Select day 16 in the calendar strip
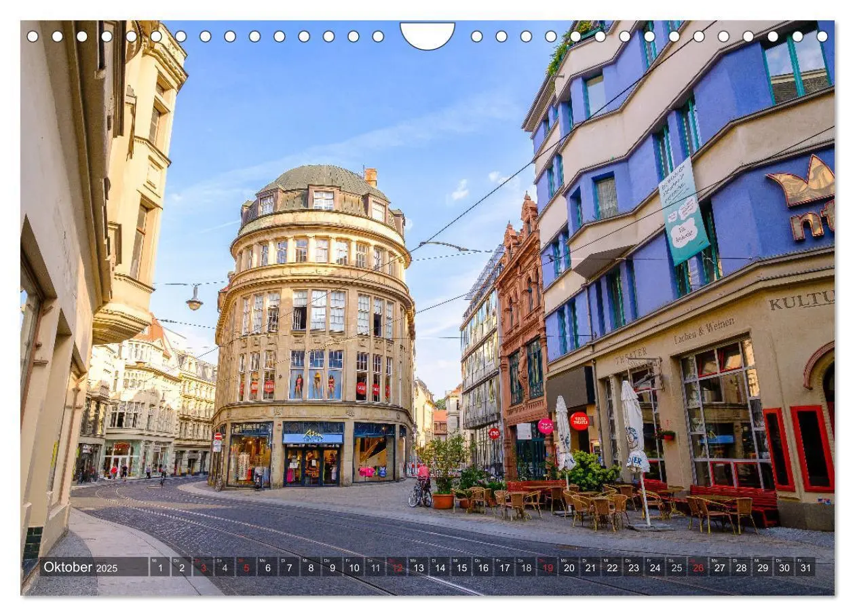The height and width of the screenshot is (616, 855). [x=482, y=567]
